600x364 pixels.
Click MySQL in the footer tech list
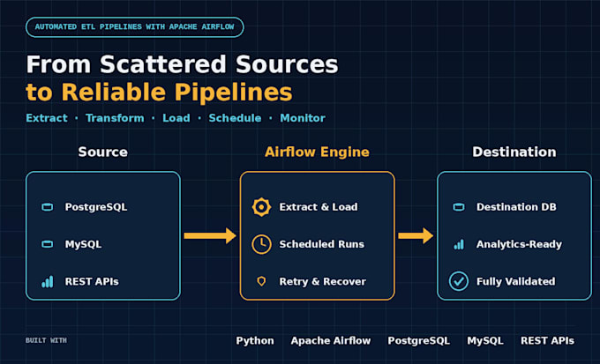click(x=485, y=341)
